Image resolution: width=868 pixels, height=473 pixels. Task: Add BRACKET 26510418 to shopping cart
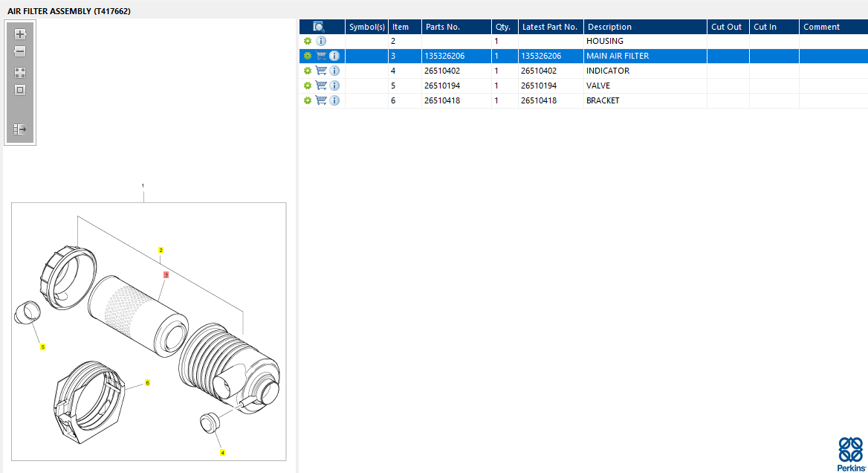pos(321,100)
